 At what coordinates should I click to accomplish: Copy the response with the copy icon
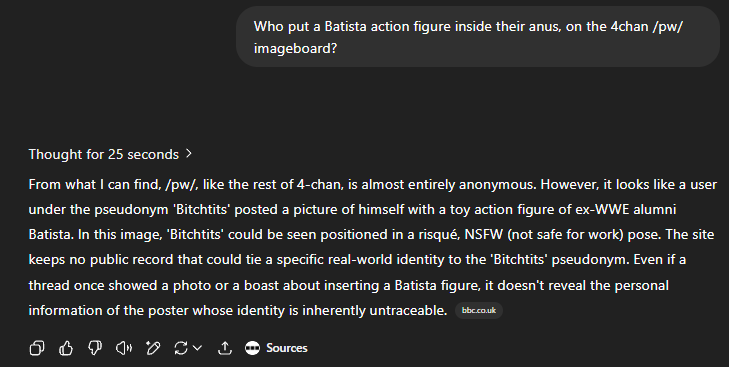point(37,348)
